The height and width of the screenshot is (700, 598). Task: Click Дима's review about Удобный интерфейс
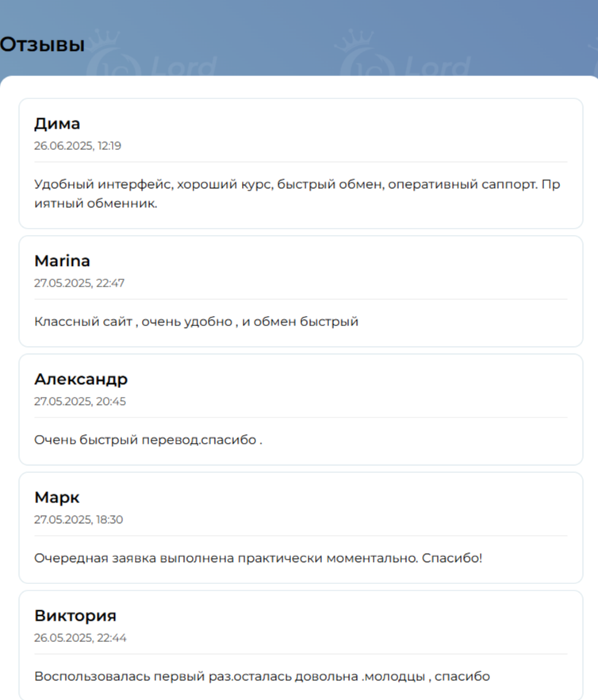297,194
